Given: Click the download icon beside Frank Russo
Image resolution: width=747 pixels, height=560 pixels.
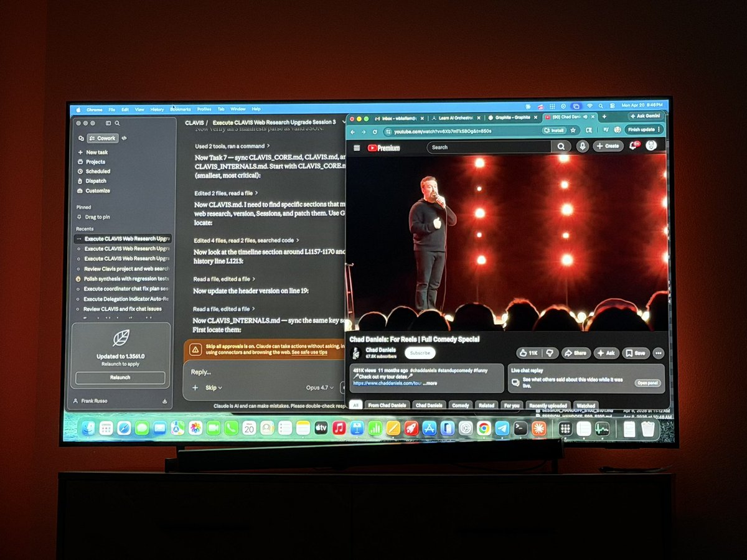Looking at the screenshot, I should point(164,401).
